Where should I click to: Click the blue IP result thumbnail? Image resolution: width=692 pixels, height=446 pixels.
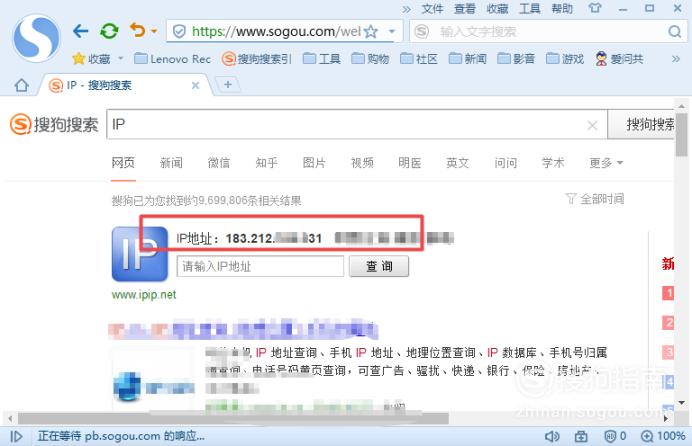pos(139,254)
